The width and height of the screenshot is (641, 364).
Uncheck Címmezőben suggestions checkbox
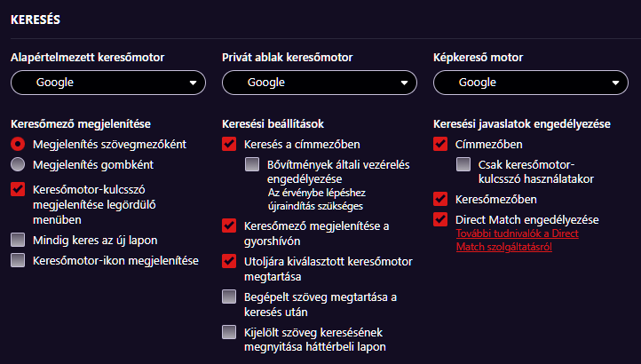click(x=440, y=144)
